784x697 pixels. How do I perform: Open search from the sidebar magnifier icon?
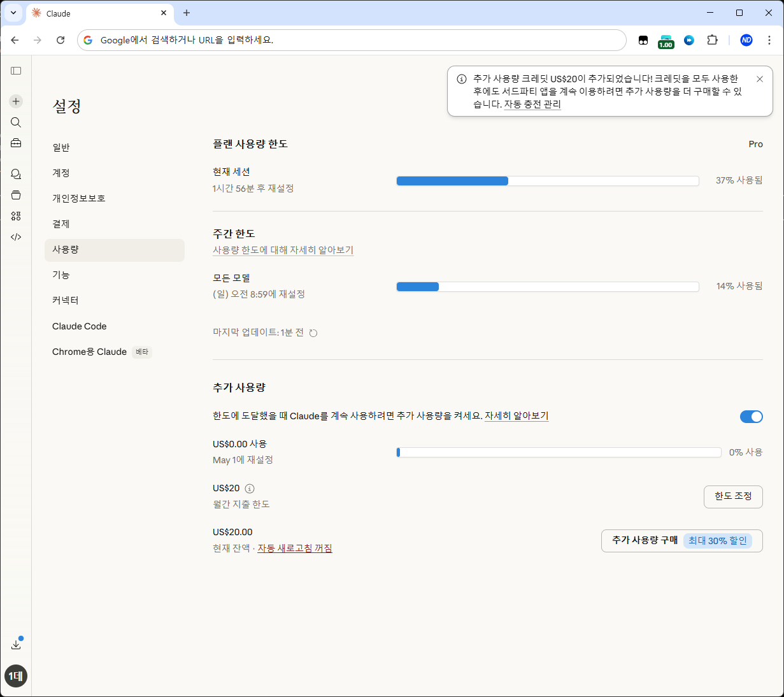(16, 122)
